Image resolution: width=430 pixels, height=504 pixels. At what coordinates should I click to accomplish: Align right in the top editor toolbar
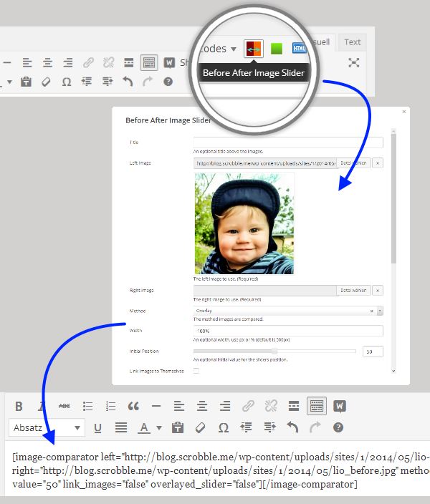coord(68,62)
